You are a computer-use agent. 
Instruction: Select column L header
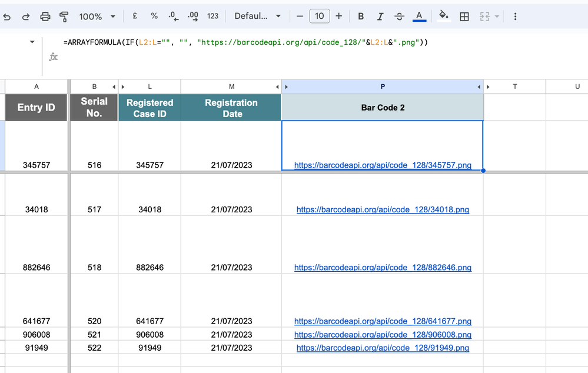[150, 86]
